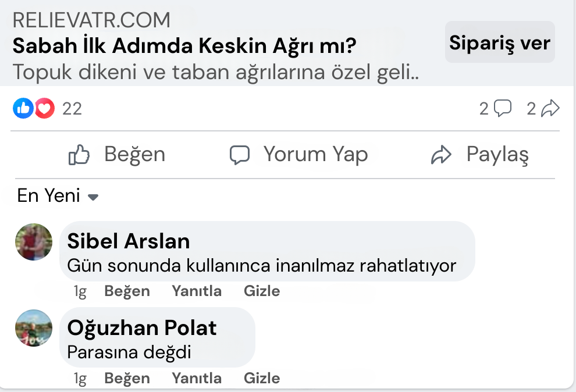Open Oğuzhan Polat's profile picture
The height and width of the screenshot is (392, 576).
click(34, 328)
